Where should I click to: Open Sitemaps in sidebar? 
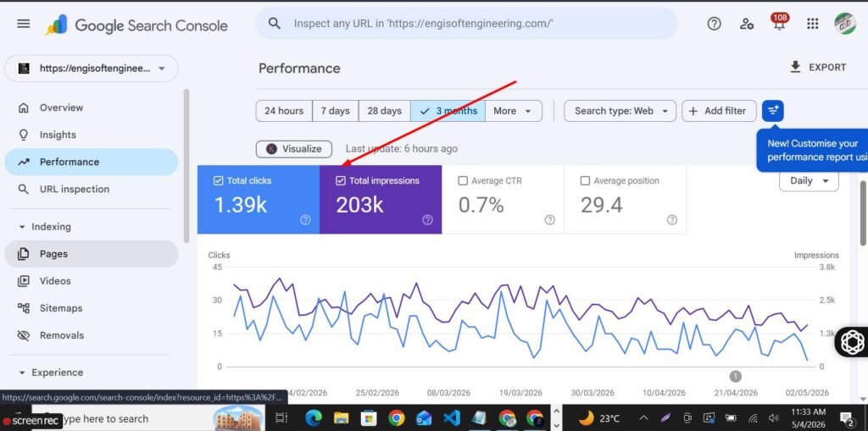(92, 308)
